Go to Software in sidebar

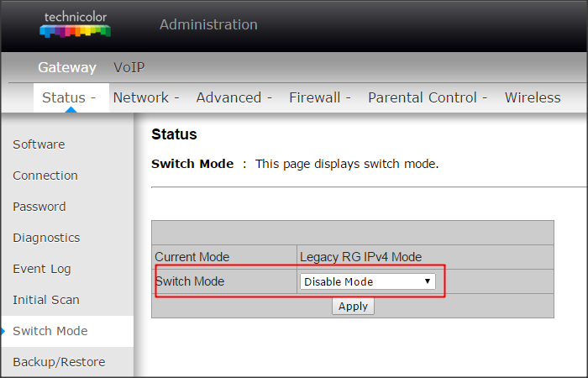point(39,144)
